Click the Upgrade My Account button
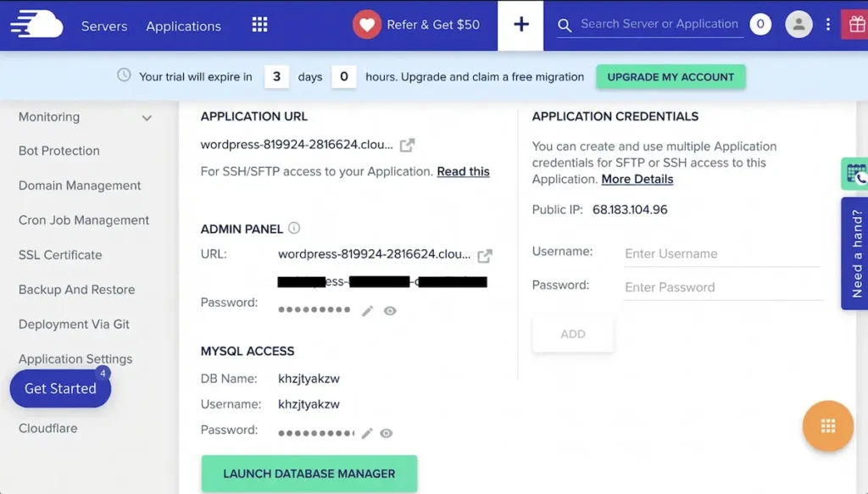This screenshot has width=868, height=494. [670, 77]
